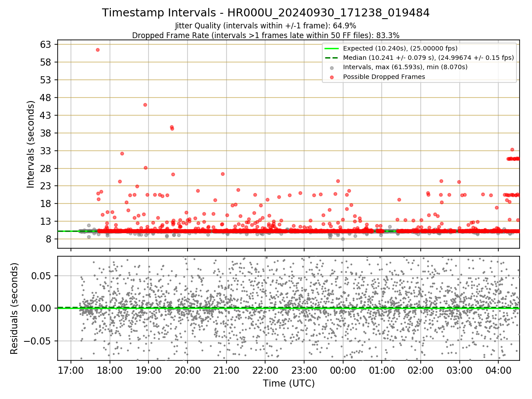Click the '58' y-axis tick label
532x399 pixels.
tap(46, 62)
